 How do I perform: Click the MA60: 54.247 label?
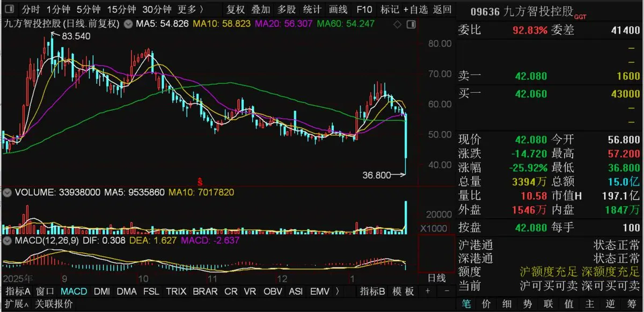[346, 24]
